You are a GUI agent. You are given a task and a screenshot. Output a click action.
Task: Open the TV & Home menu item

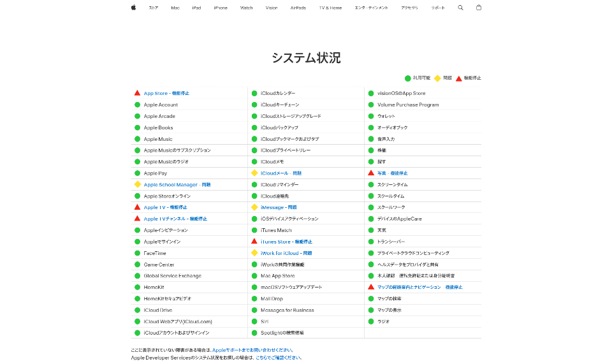(x=330, y=8)
